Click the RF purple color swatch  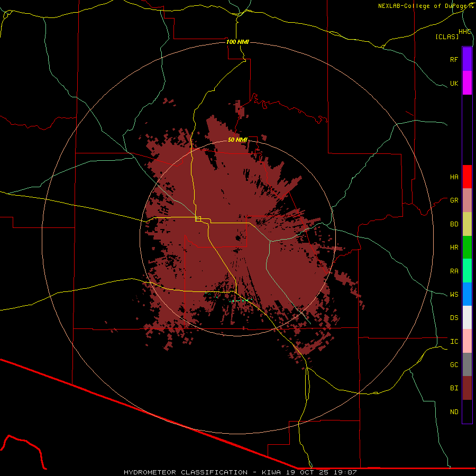coord(467,59)
